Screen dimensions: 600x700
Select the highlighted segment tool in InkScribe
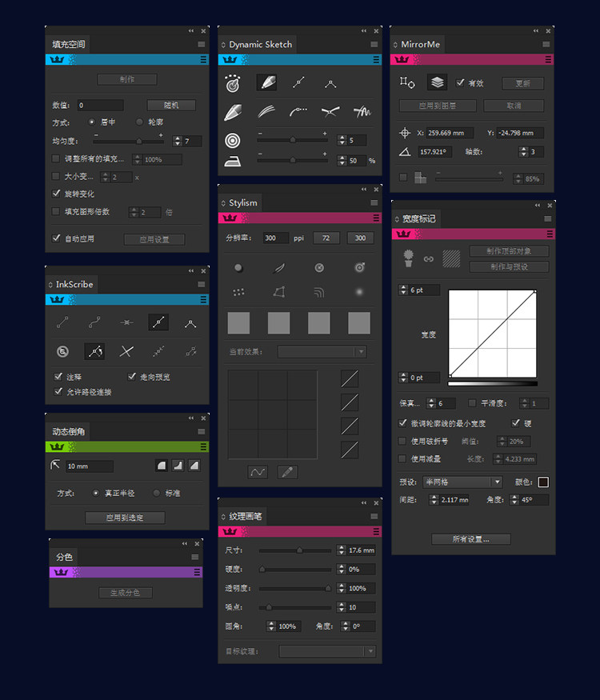coord(158,322)
